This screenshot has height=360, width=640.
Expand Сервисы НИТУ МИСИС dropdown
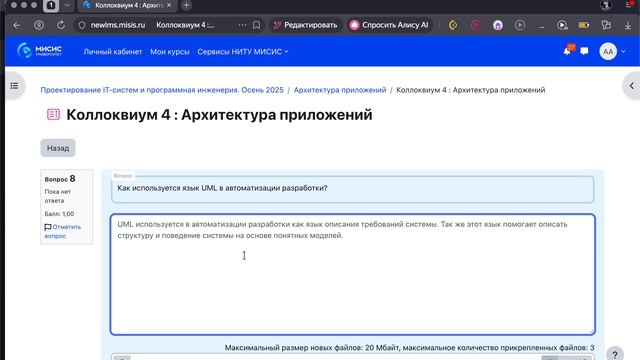pos(243,51)
